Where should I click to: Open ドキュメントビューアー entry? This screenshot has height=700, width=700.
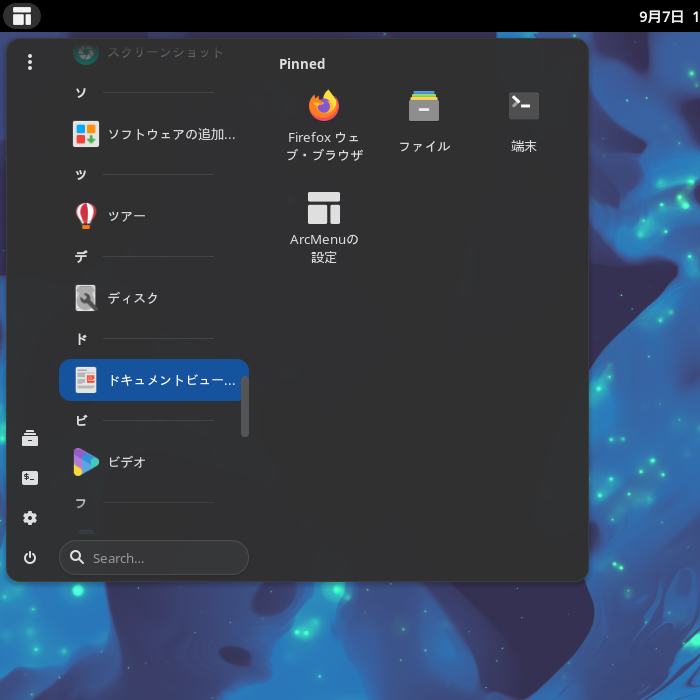coord(154,380)
